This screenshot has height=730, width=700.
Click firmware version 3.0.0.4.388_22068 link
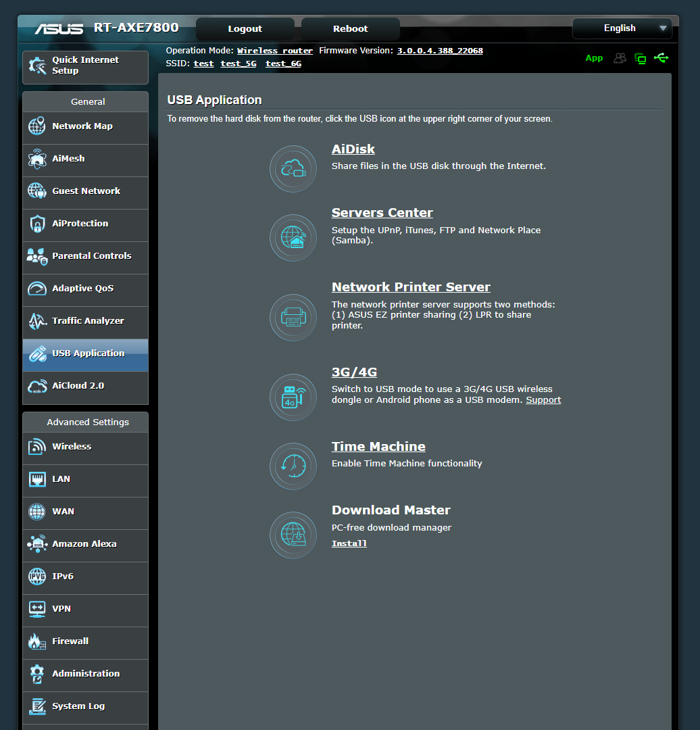[440, 51]
